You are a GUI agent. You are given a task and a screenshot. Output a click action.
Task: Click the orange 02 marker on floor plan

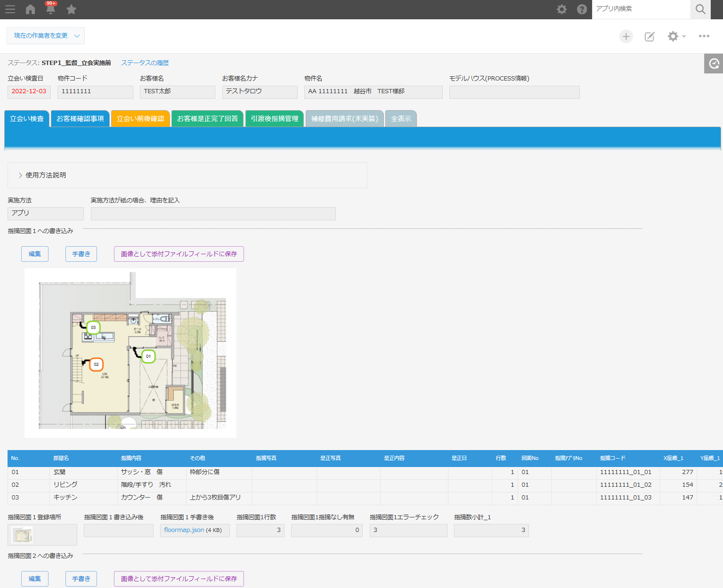[x=96, y=364]
